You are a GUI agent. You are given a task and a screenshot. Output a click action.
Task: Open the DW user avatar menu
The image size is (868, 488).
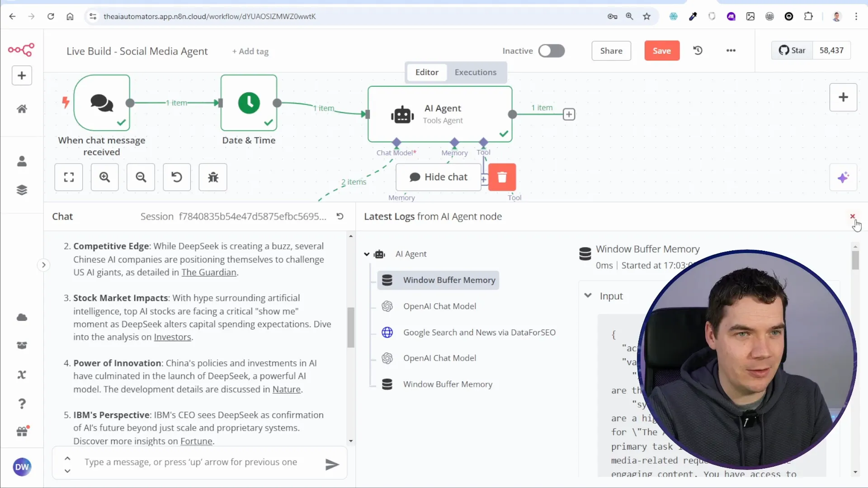[x=22, y=467]
